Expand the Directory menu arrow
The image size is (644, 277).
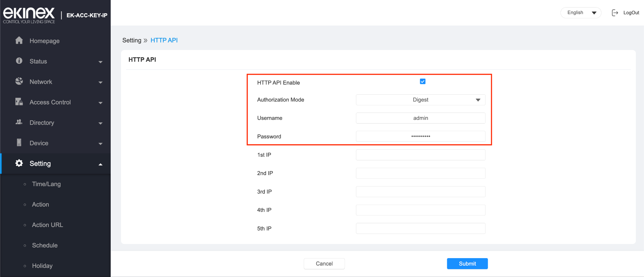click(101, 123)
